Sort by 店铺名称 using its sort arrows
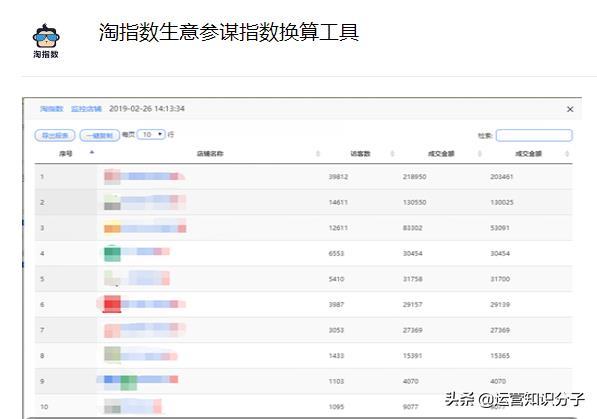Screen dimensions: 597x419 [318, 154]
